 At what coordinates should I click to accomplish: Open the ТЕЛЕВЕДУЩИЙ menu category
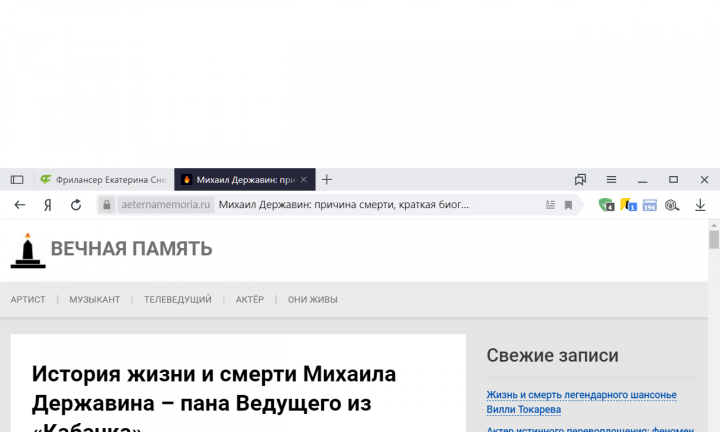pos(178,299)
